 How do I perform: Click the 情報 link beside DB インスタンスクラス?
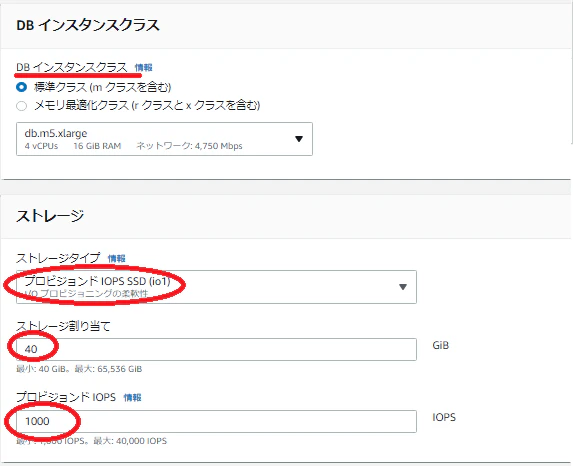click(x=144, y=68)
